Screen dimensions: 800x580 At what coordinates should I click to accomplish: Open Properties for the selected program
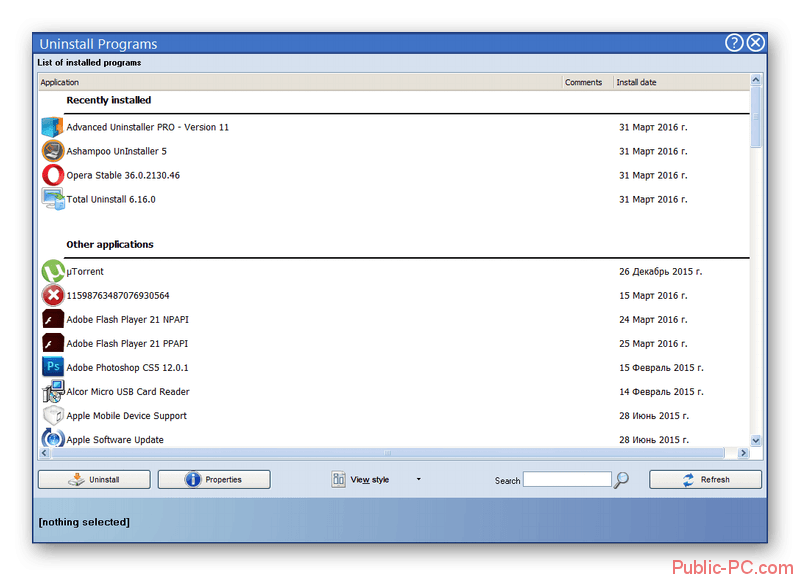click(x=214, y=480)
